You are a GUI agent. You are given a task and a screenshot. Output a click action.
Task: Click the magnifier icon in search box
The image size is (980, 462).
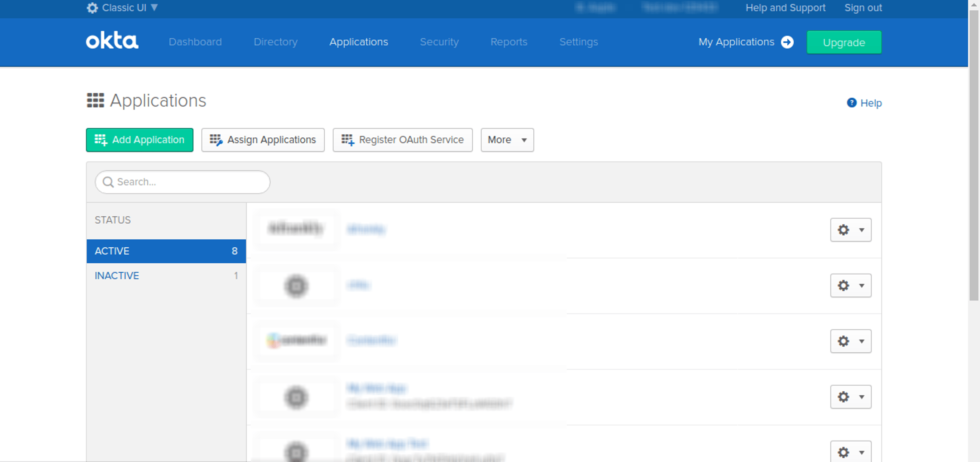pyautogui.click(x=108, y=182)
